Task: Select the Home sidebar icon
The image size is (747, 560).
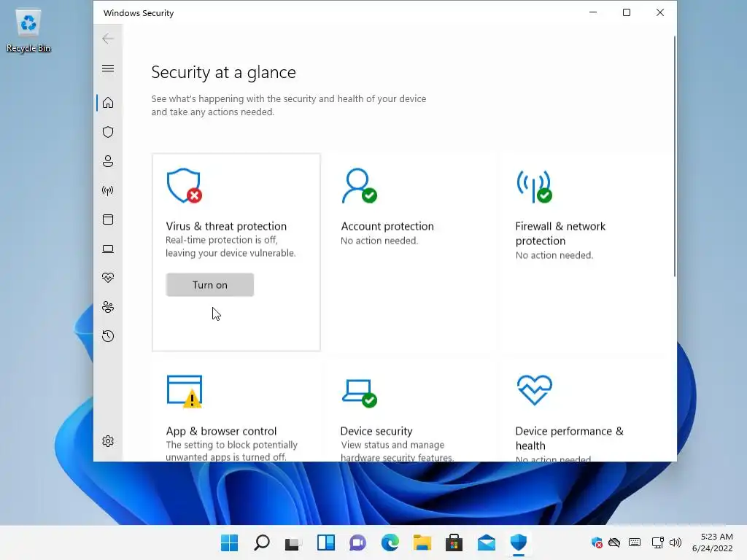Action: [108, 102]
